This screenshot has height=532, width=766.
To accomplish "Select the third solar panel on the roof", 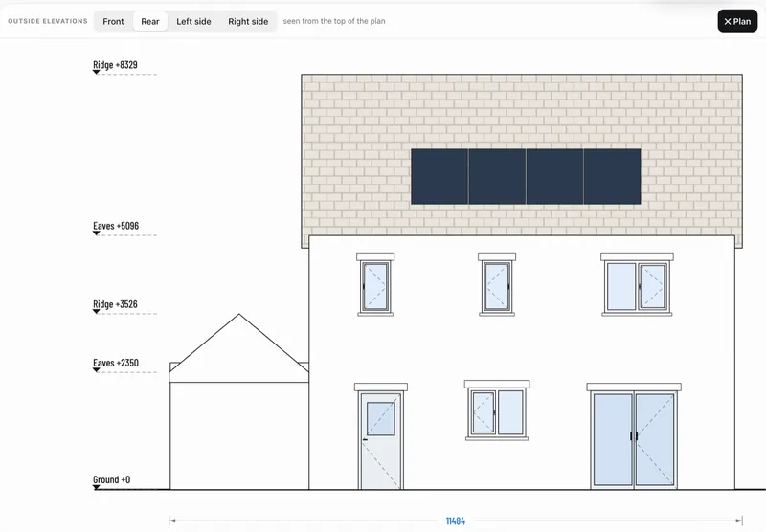I will pos(555,177).
